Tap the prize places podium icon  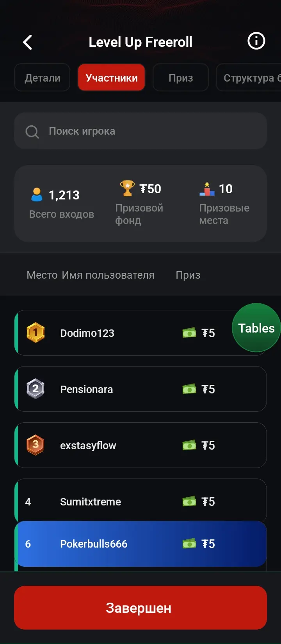click(207, 189)
